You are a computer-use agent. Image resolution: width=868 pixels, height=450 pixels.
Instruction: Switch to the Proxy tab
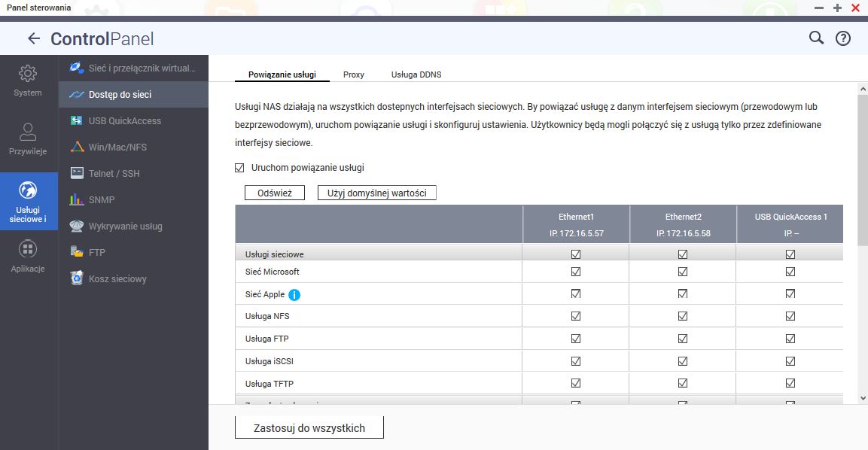pos(354,74)
